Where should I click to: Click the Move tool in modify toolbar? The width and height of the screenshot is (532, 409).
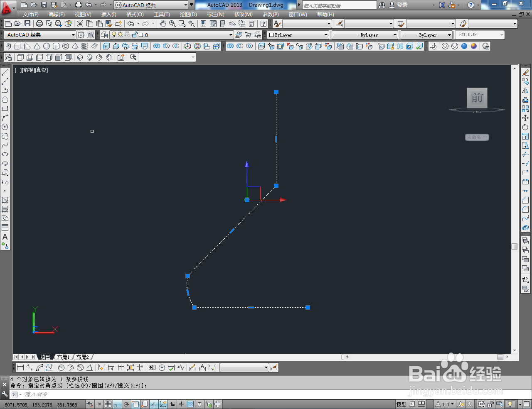[525, 118]
